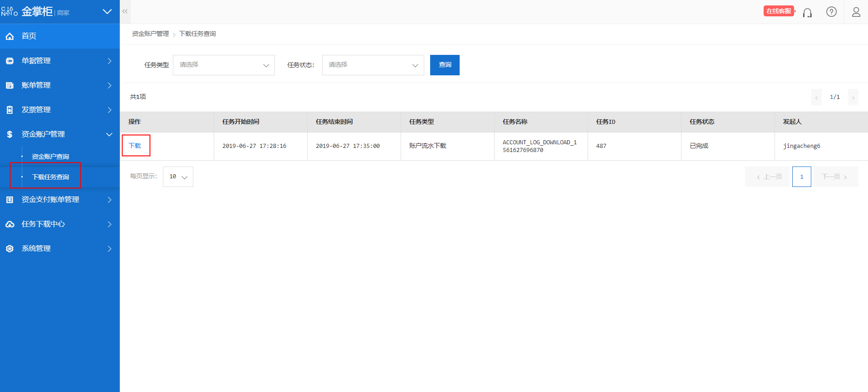Screen dimensions: 868x392
Task: Open 系统管理 menu item
Action: pyautogui.click(x=60, y=249)
